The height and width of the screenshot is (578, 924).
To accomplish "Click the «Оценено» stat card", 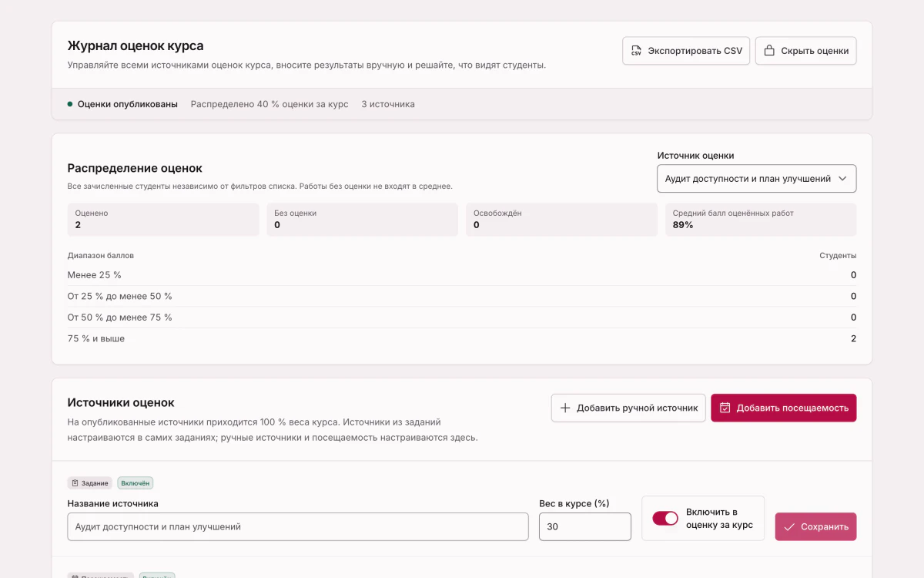I will point(163,220).
